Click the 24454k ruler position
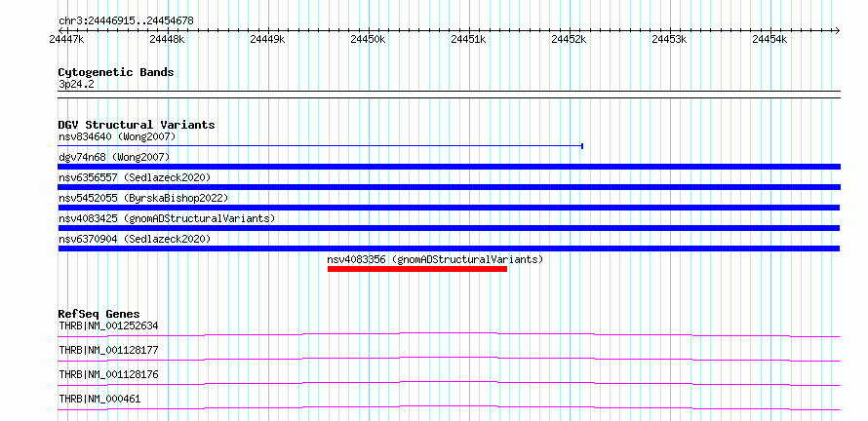 click(x=770, y=39)
